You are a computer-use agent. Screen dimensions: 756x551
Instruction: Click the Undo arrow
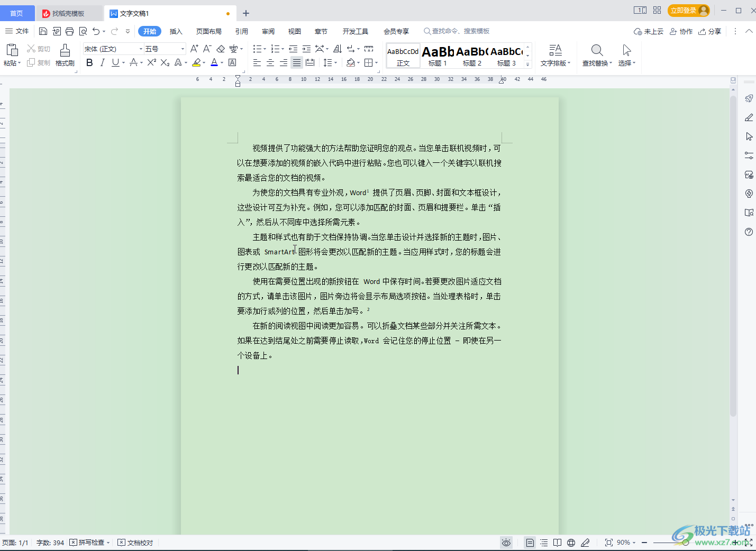pyautogui.click(x=96, y=31)
